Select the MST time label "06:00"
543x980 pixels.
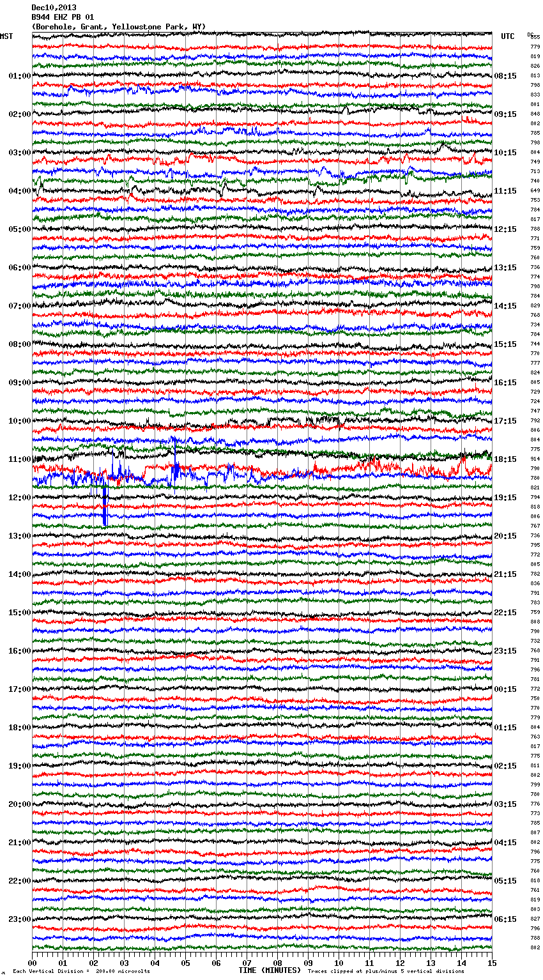coord(20,268)
